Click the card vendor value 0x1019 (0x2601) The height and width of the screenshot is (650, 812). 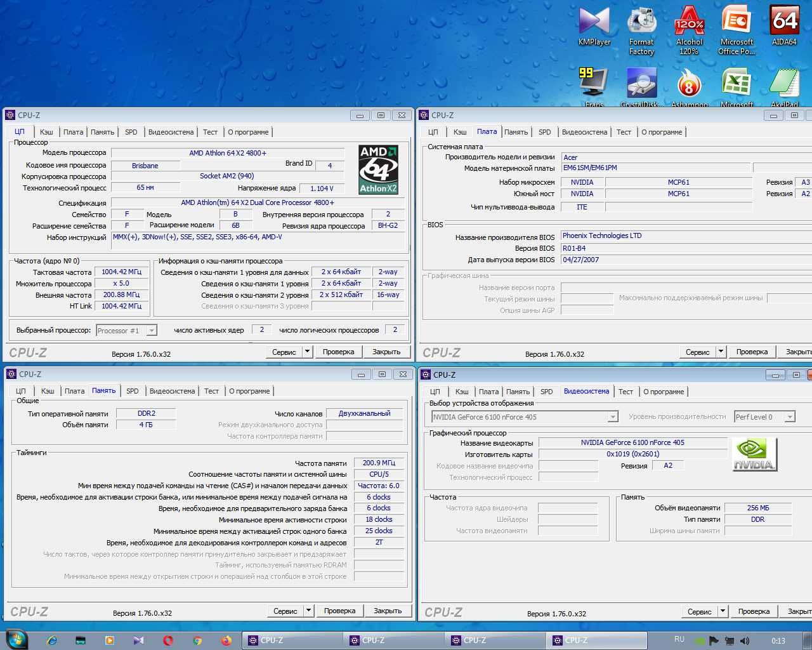[633, 454]
